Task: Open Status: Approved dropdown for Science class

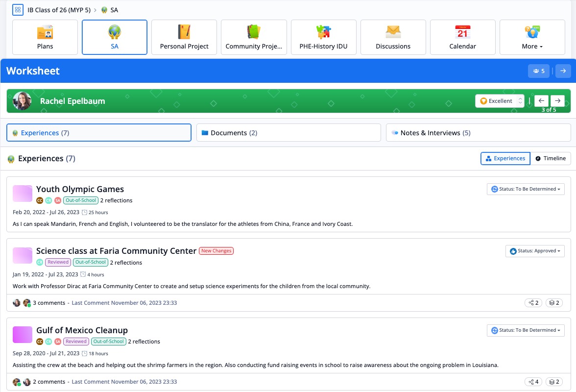Action: point(534,251)
